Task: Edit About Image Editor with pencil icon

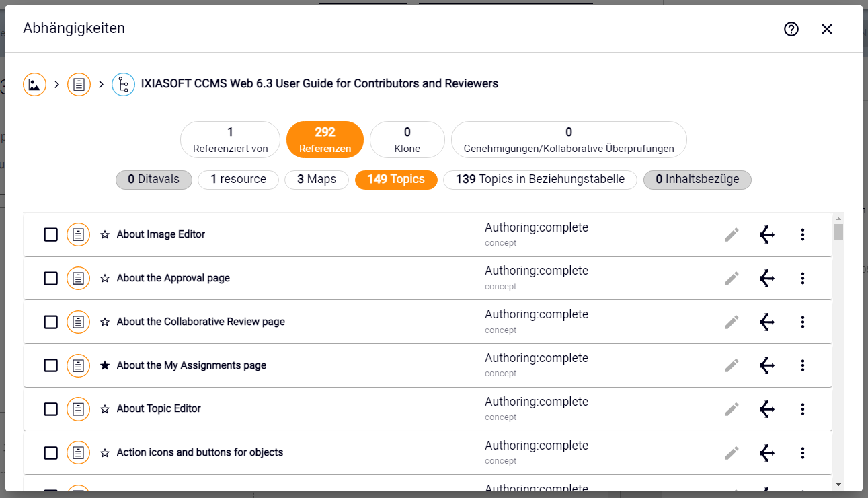Action: click(732, 235)
